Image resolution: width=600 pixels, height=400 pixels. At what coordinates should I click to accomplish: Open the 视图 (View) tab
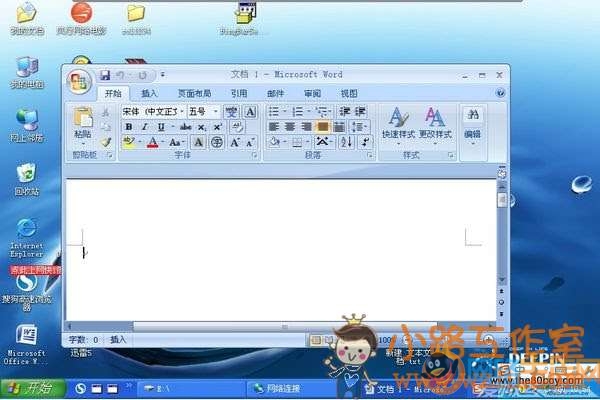(x=349, y=93)
